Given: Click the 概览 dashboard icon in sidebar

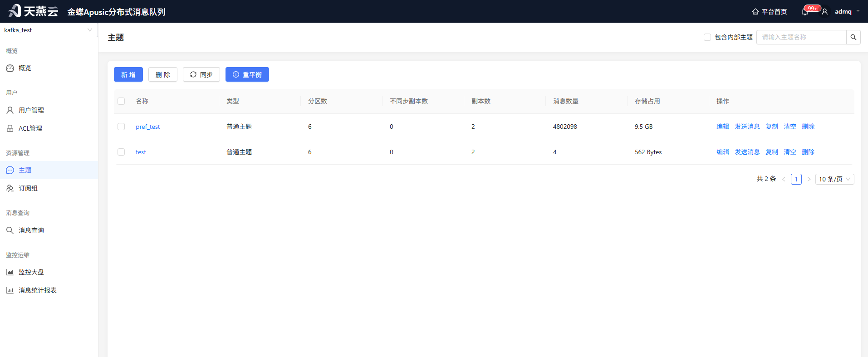Looking at the screenshot, I should point(10,68).
